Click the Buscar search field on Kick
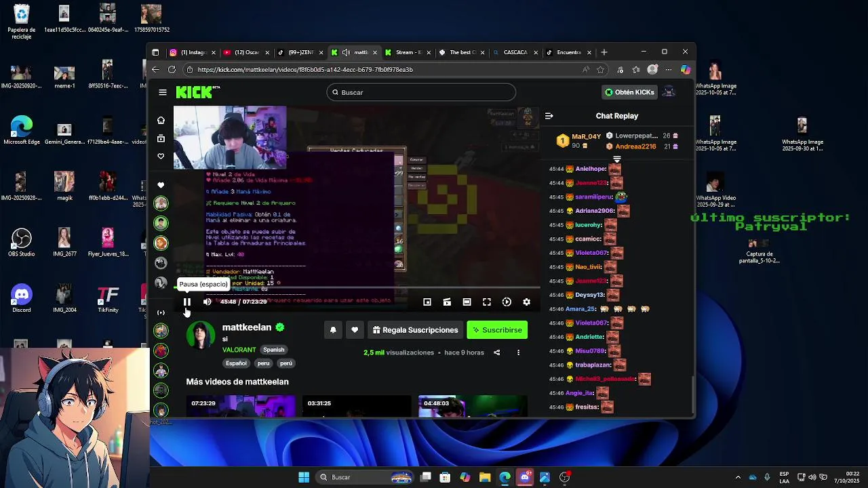The image size is (868, 488). [x=420, y=92]
